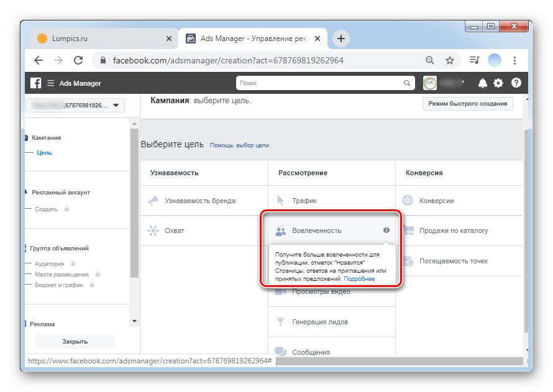Select Кампания in the sidebar
553x392 pixels.
coord(46,137)
